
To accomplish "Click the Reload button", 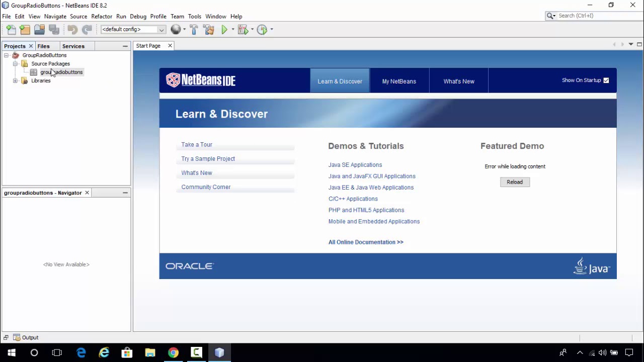I will (x=515, y=182).
